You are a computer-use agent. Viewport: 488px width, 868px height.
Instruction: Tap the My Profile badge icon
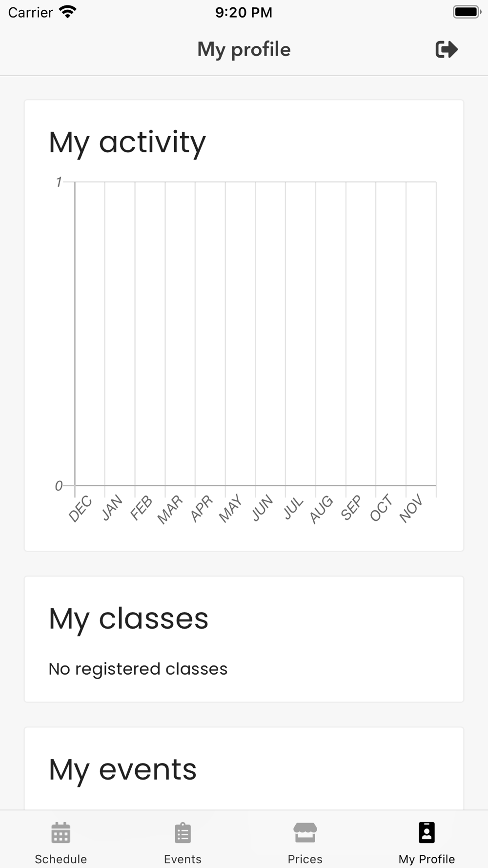427,833
